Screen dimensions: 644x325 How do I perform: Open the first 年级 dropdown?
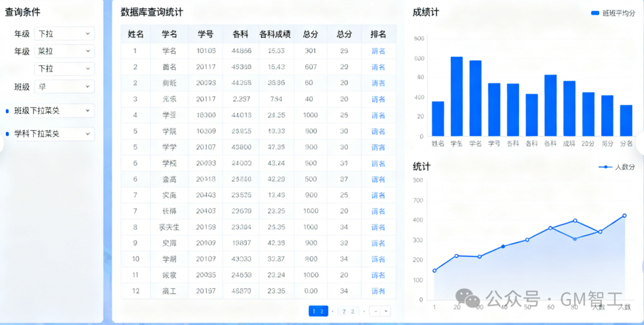[64, 34]
